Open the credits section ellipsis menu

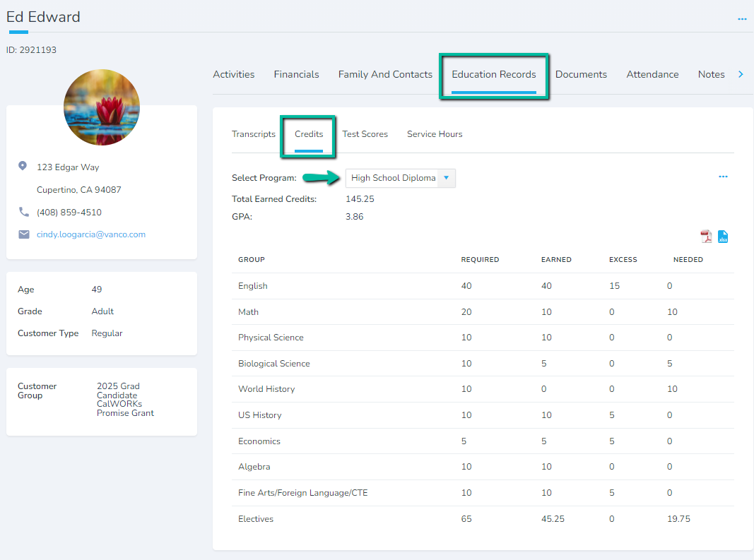723,177
